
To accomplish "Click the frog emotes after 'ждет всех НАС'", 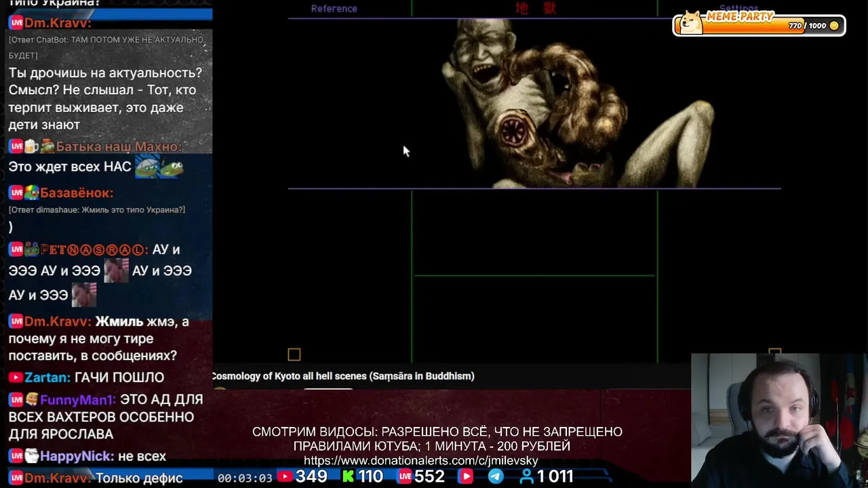I will (x=159, y=167).
